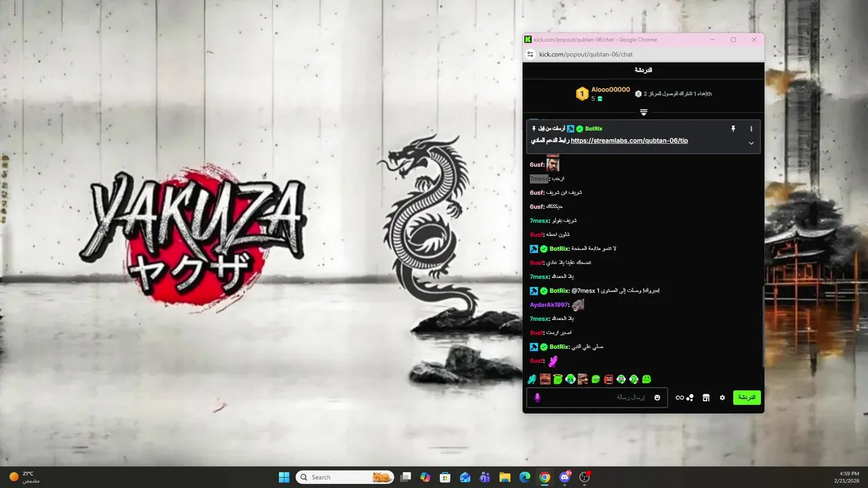
Task: Click the purple microphone icon in input
Action: coord(538,398)
